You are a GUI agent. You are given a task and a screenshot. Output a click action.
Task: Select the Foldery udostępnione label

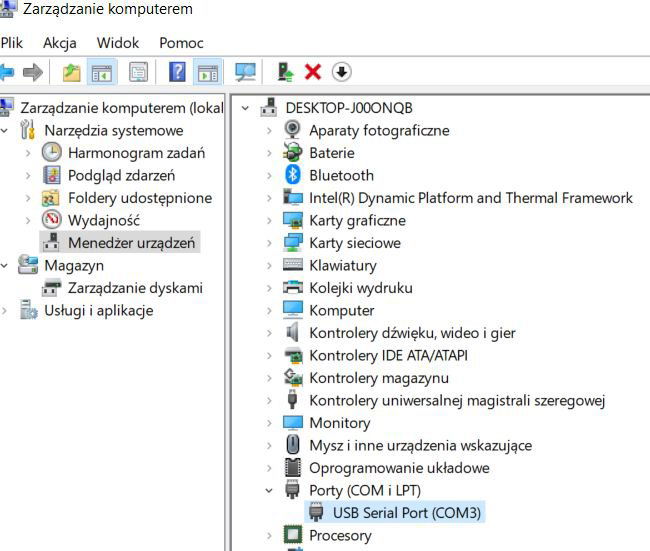pos(140,198)
